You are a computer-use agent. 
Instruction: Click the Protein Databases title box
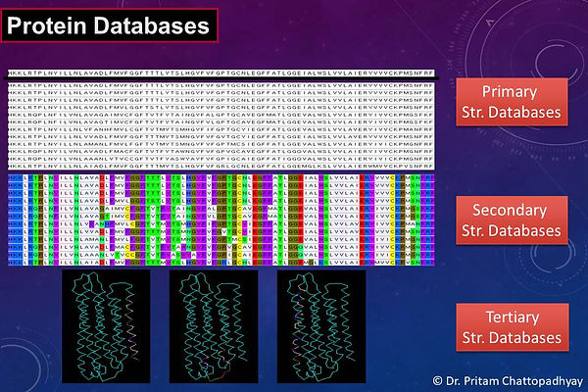coord(109,25)
